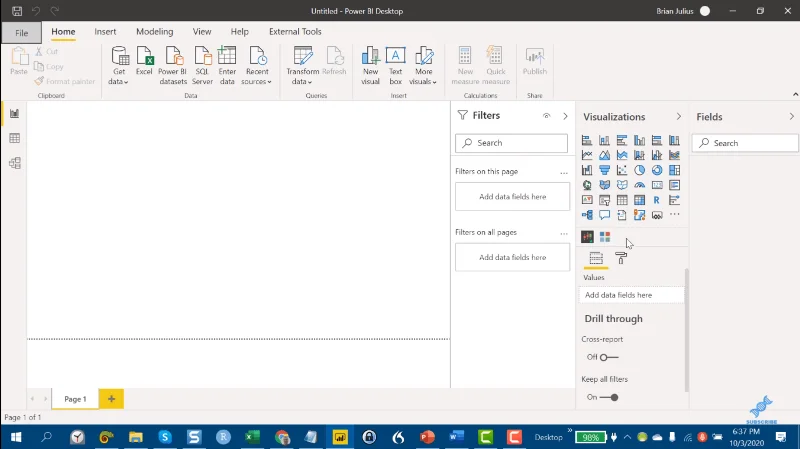Select the stacked bar chart visual
Image resolution: width=800 pixels, height=449 pixels.
pos(587,140)
